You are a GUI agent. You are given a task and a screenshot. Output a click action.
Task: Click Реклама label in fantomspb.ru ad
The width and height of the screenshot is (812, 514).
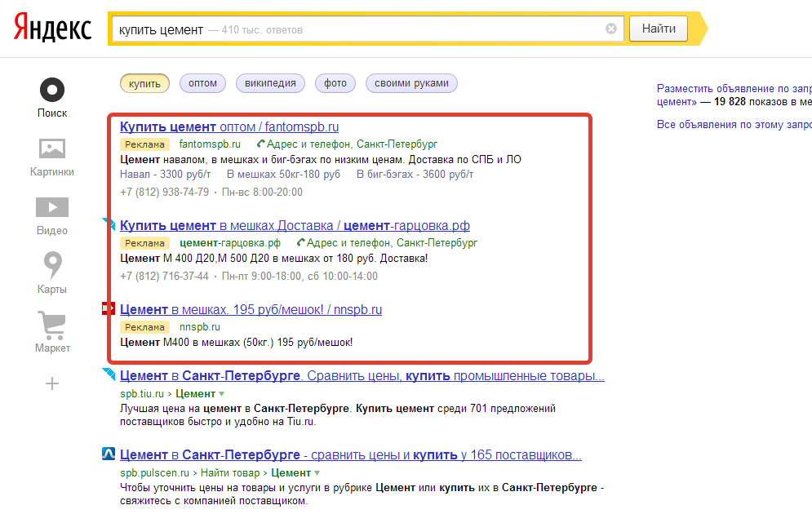(144, 144)
